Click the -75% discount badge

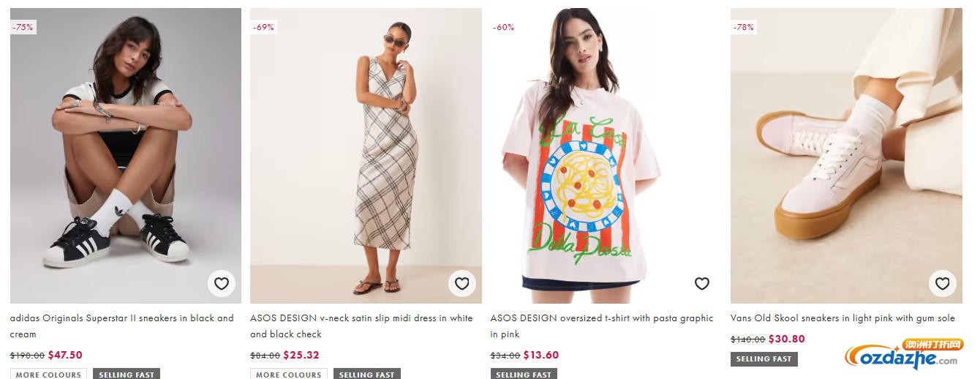(x=23, y=27)
